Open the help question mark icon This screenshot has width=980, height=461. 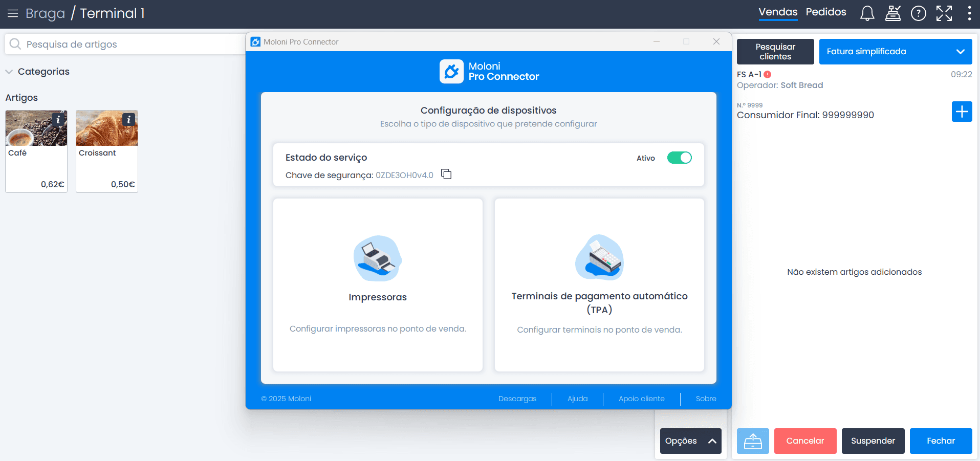919,13
